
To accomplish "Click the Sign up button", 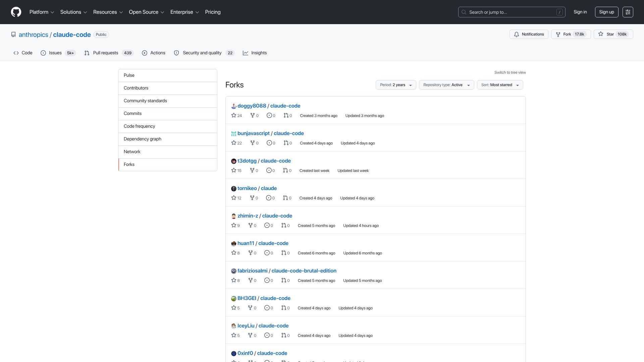I will pos(606,12).
